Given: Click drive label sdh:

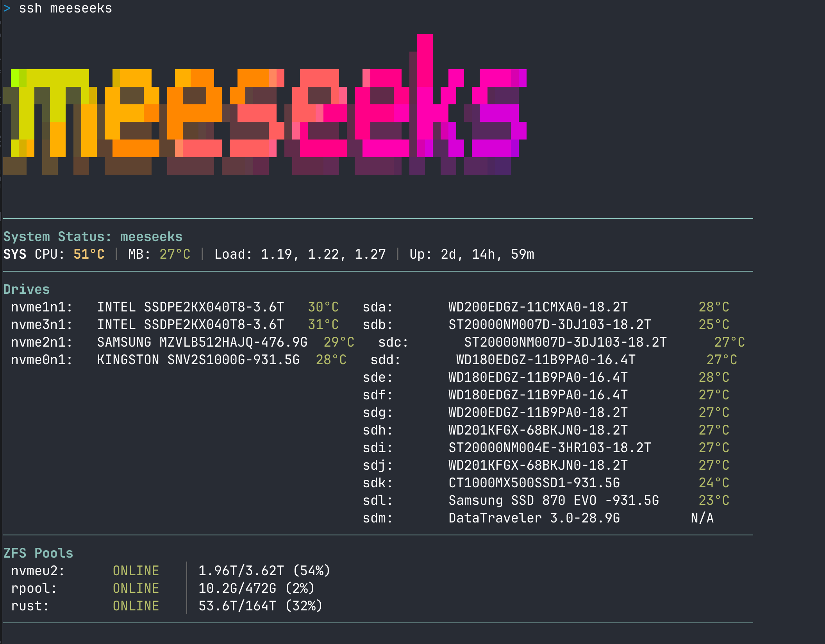Looking at the screenshot, I should coord(378,430).
